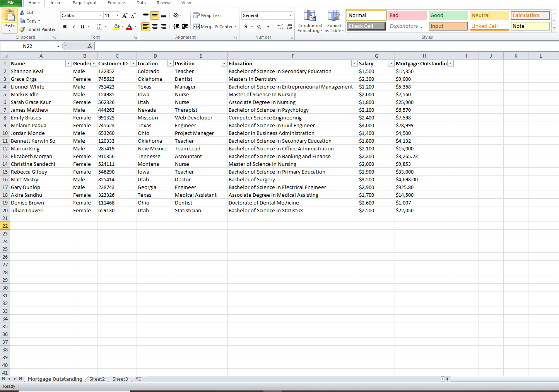
Task: Click Format as Table icon
Action: pos(334,21)
